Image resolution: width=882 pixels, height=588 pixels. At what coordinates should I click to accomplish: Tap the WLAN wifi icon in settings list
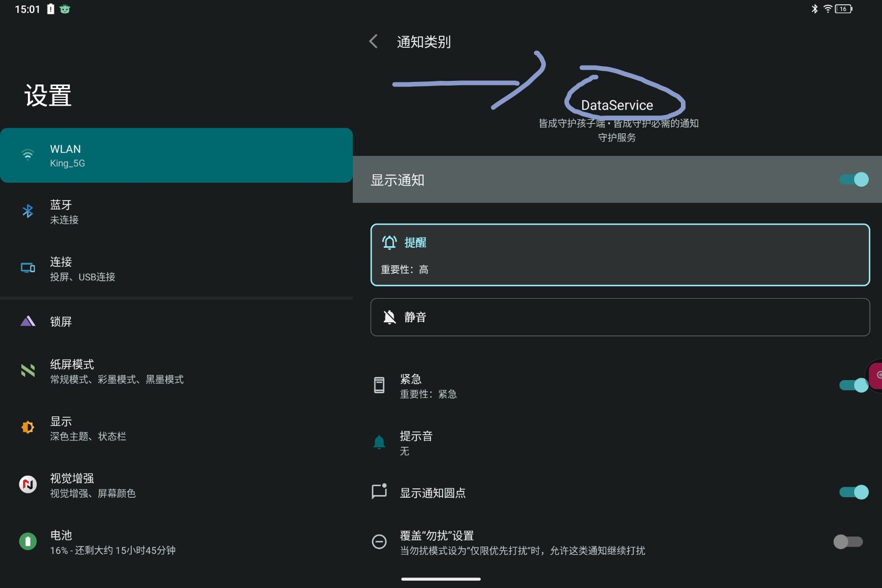(28, 155)
